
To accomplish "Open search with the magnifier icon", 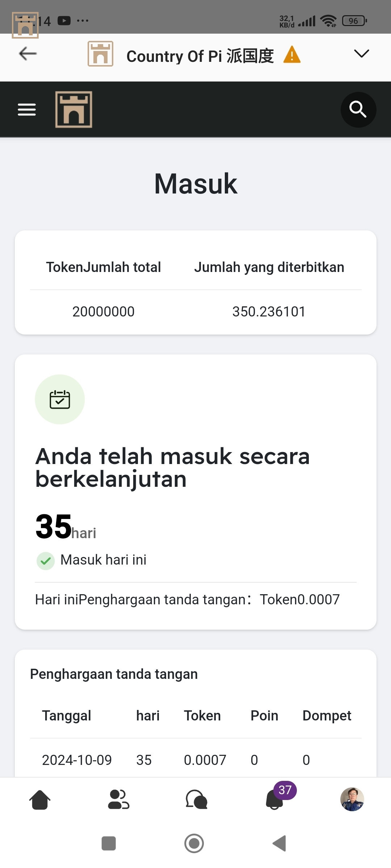I will click(x=358, y=110).
